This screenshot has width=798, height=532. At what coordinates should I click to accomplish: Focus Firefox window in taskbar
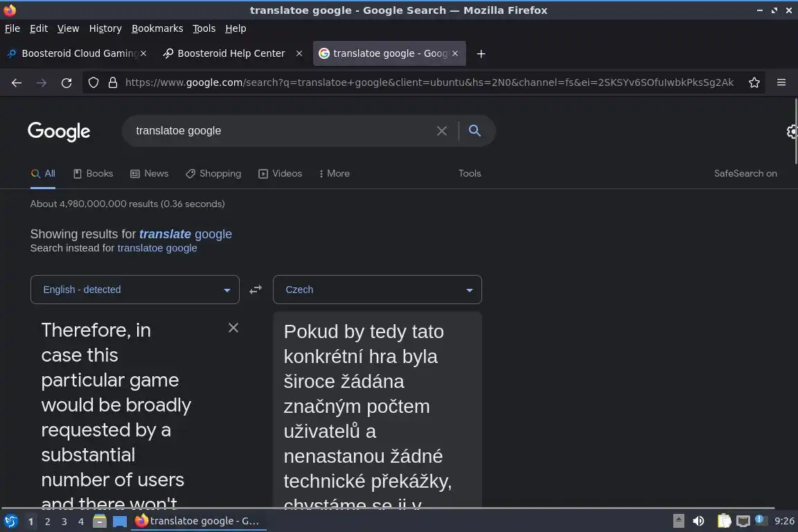pyautogui.click(x=199, y=521)
